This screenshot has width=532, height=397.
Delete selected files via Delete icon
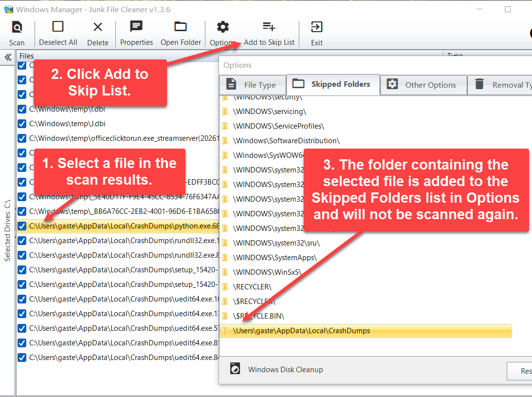tap(98, 27)
